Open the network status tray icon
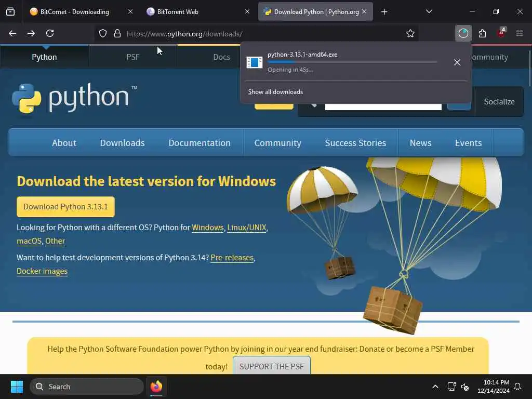Viewport: 532px width, 399px height. [451, 387]
